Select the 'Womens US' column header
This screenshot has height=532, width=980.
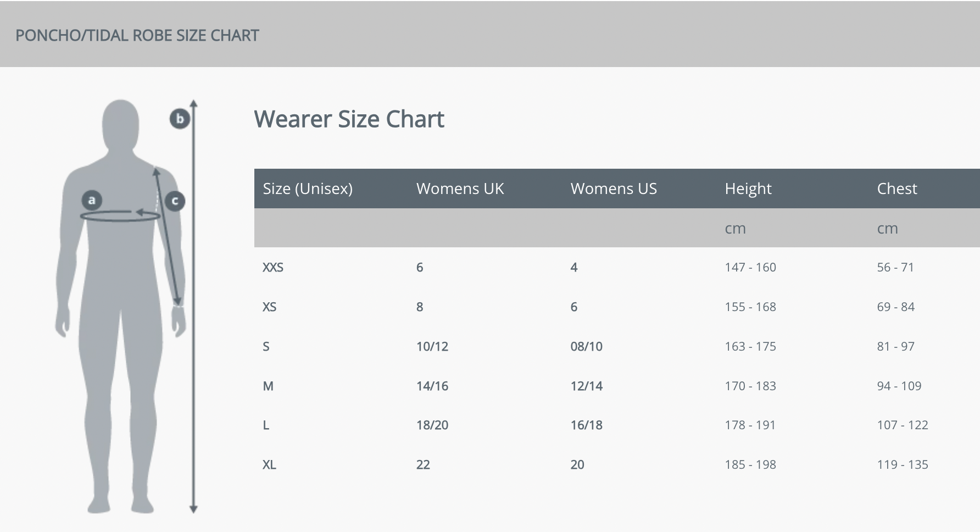[x=614, y=189]
